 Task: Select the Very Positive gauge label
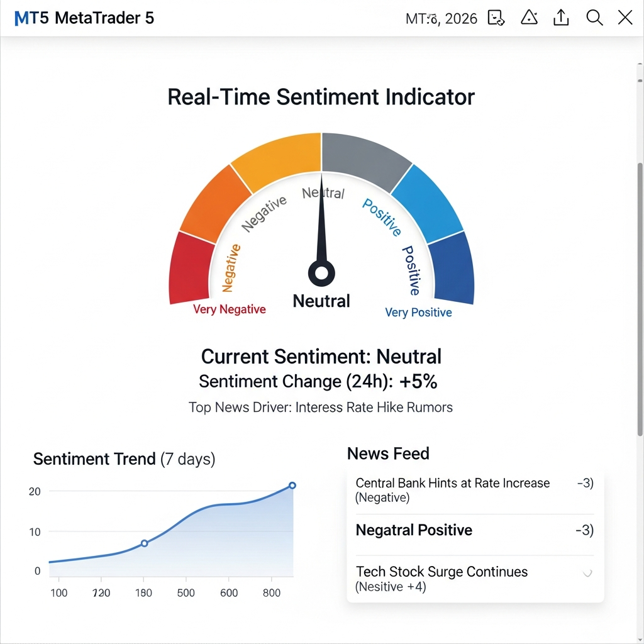coord(418,312)
